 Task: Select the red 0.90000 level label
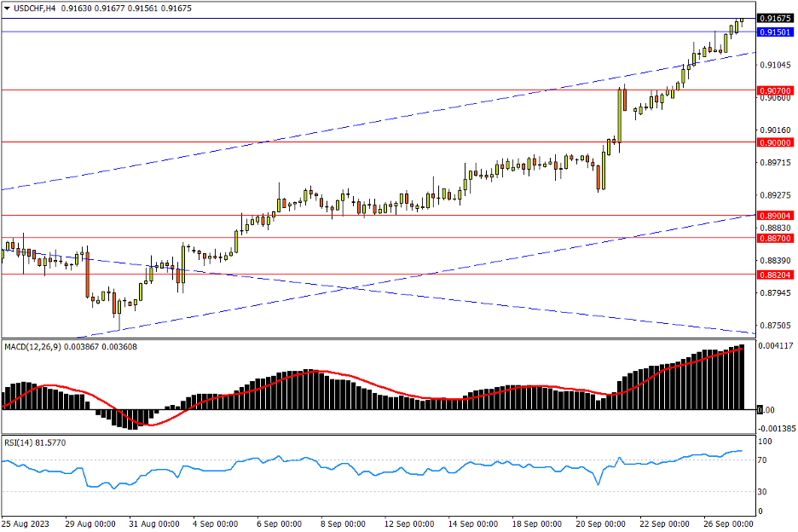pos(775,142)
